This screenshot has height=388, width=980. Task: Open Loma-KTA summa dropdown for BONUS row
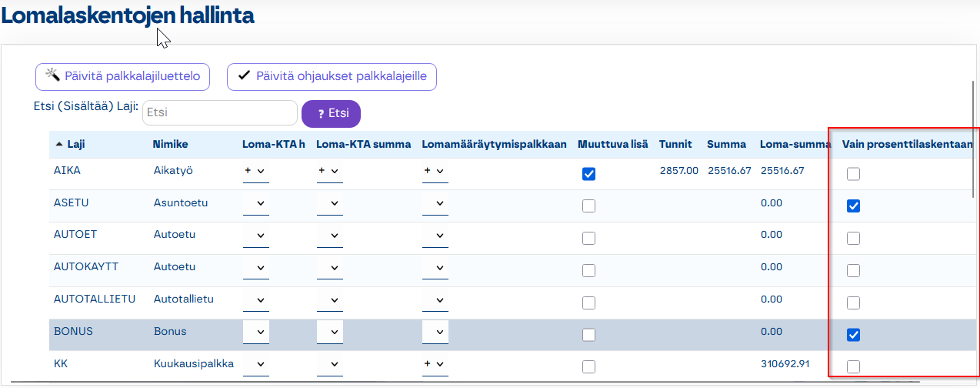click(x=329, y=332)
